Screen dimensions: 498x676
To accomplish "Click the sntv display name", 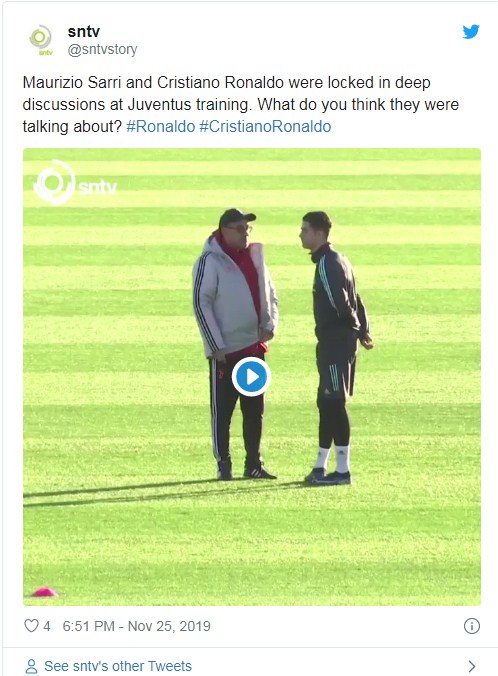I will pyautogui.click(x=84, y=31).
